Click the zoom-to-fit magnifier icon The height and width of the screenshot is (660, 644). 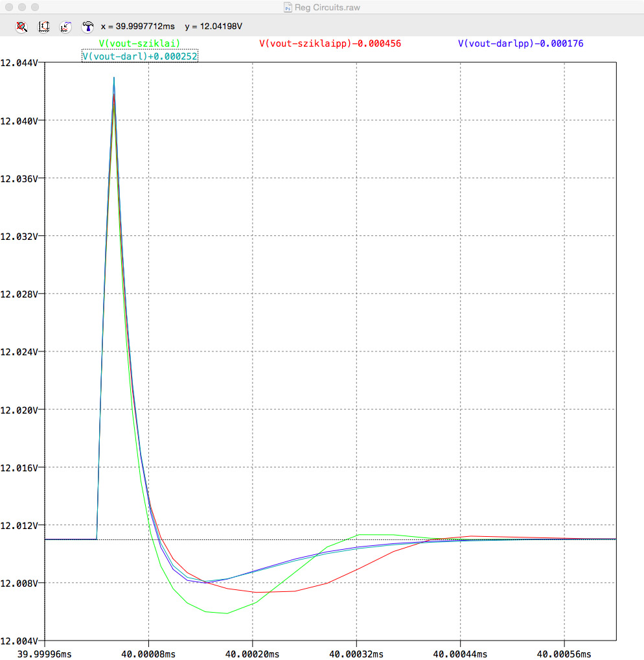(21, 27)
